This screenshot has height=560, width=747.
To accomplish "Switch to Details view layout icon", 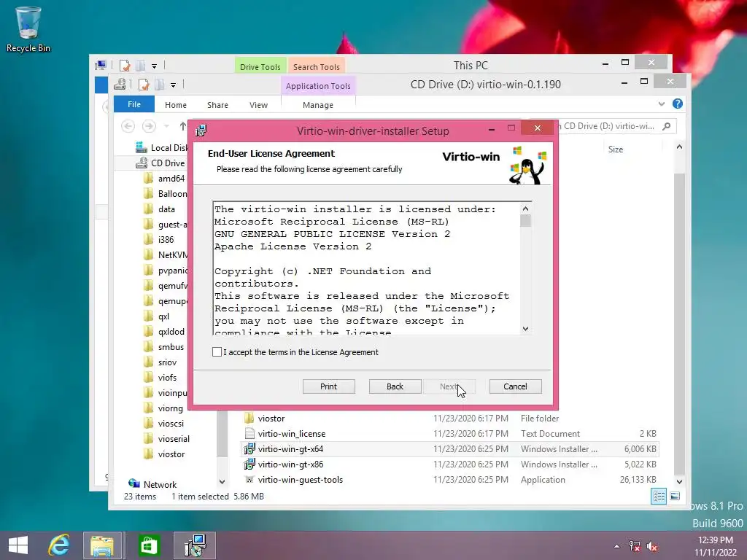I will point(659,496).
